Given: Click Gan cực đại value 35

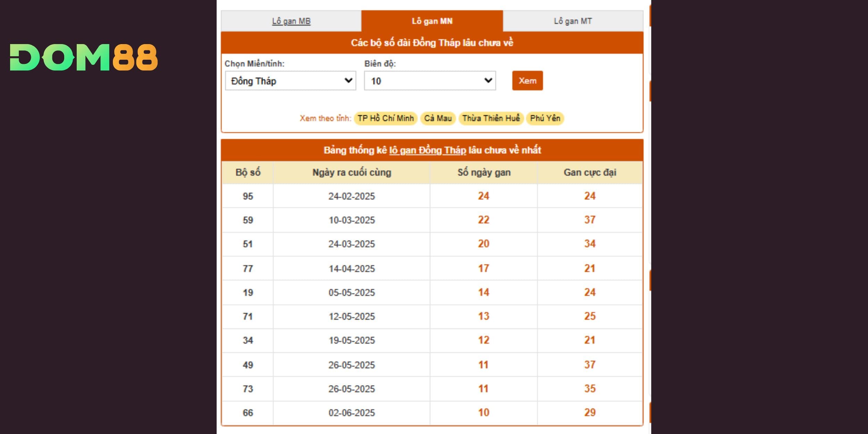Looking at the screenshot, I should pos(590,389).
